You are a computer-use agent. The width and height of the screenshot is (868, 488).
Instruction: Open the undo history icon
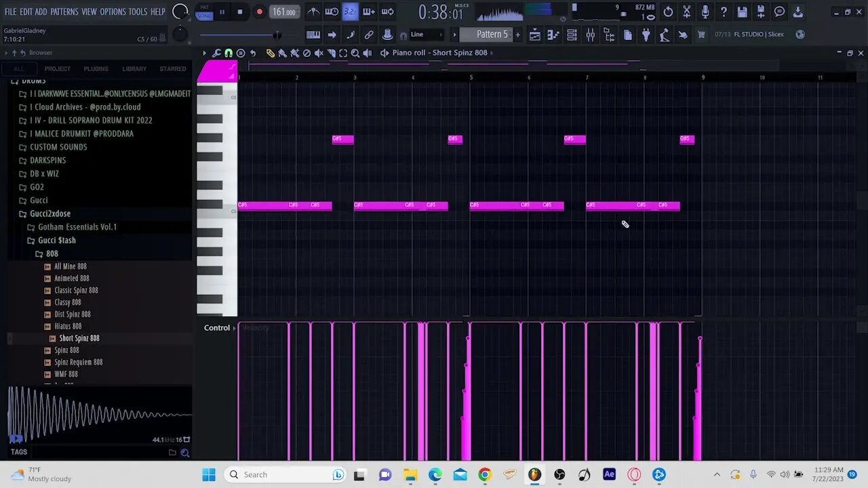668,12
